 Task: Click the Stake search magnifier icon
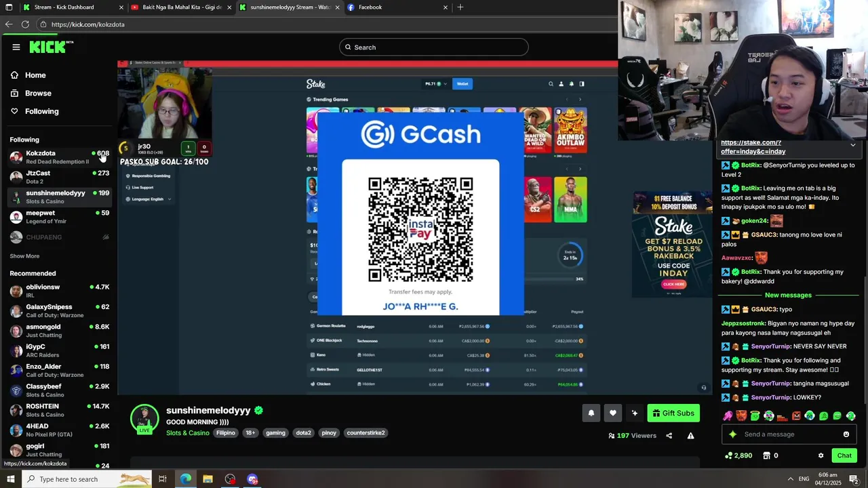coord(551,84)
